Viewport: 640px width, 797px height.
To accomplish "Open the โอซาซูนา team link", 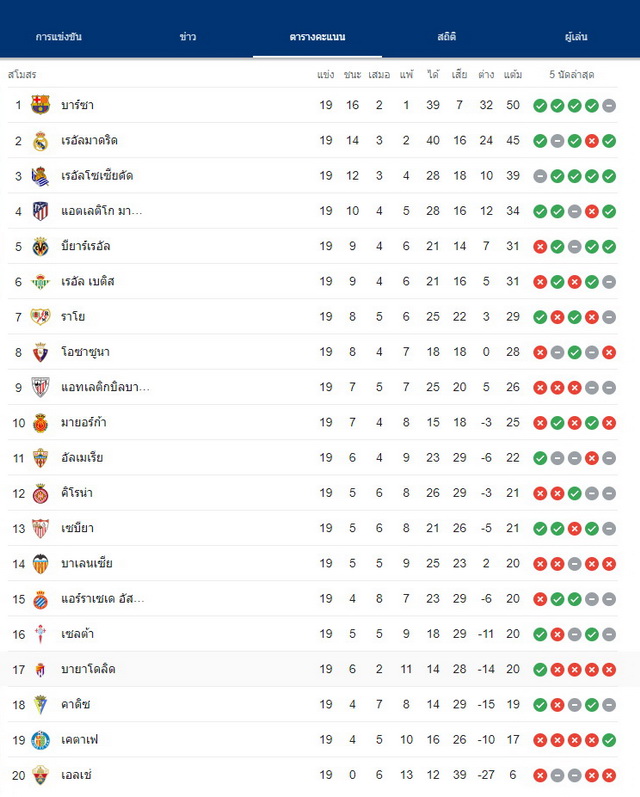I will tap(85, 352).
